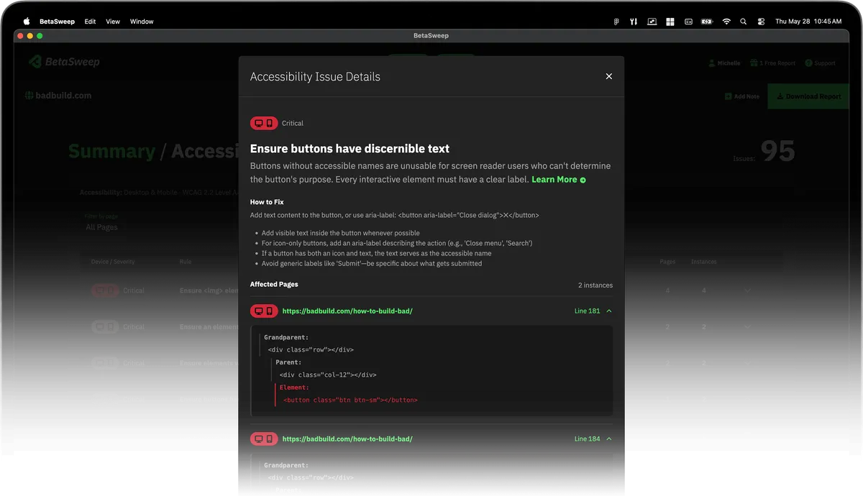Open the Window menu
The width and height of the screenshot is (863, 504).
(142, 22)
